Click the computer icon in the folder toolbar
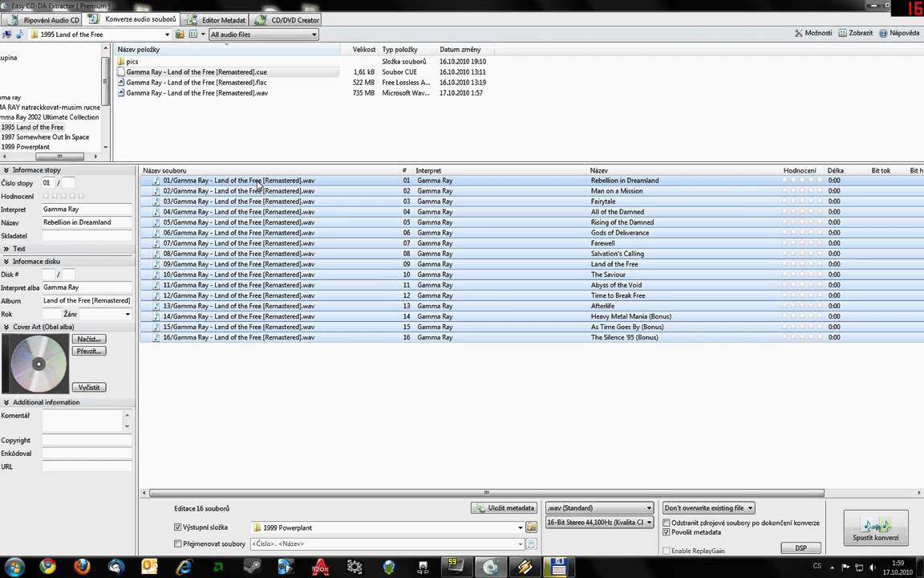924x578 pixels. click(8, 35)
